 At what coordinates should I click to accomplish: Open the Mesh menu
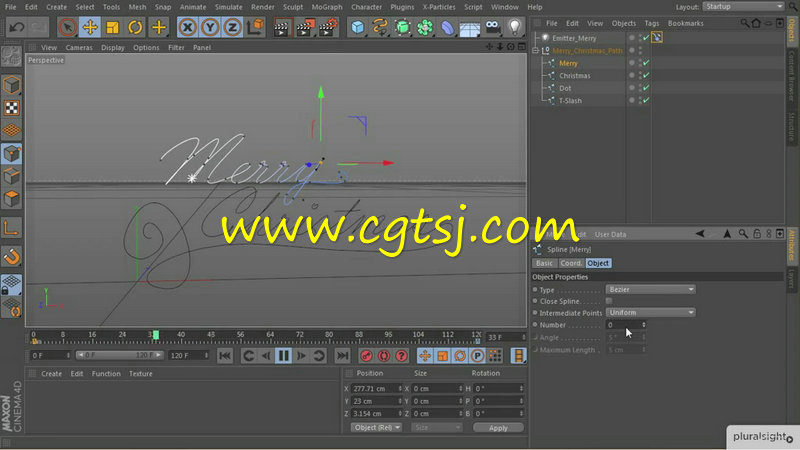[137, 7]
